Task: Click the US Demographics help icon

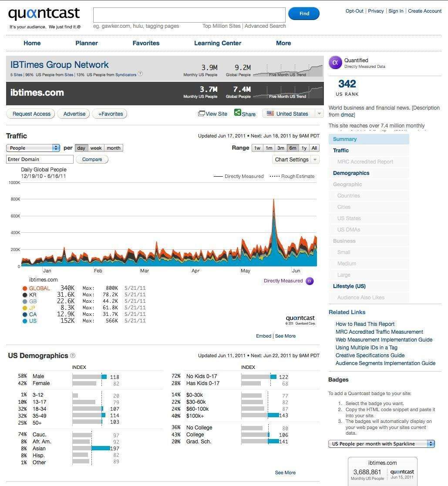Action: pos(73,355)
